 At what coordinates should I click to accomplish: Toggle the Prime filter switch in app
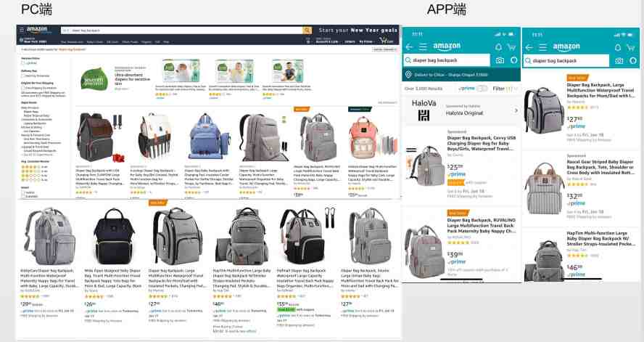pyautogui.click(x=482, y=89)
